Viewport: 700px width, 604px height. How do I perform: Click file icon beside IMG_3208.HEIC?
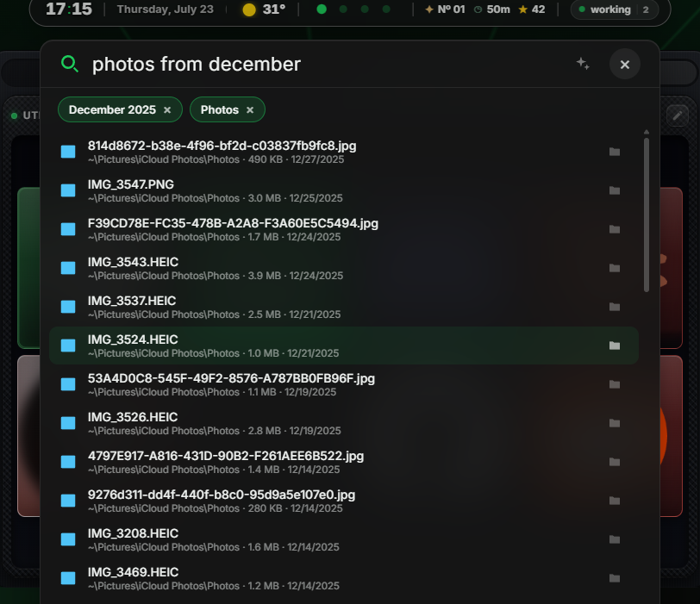pos(68,539)
